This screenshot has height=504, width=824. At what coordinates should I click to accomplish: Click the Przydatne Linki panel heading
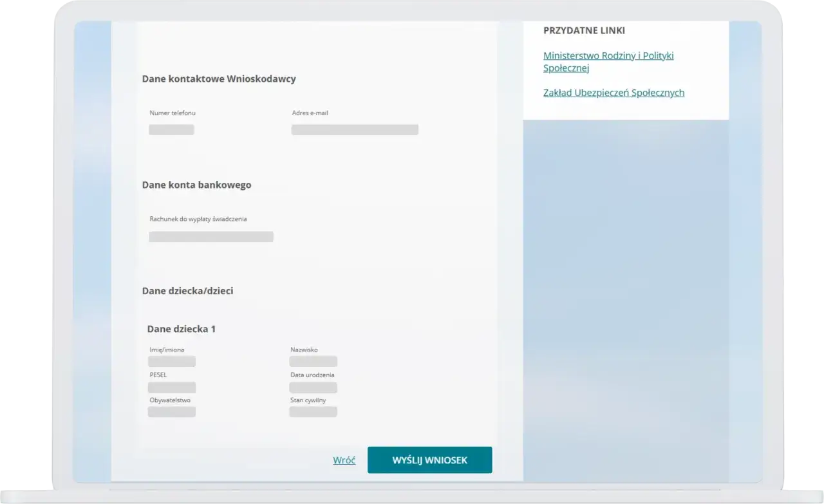[x=584, y=30]
